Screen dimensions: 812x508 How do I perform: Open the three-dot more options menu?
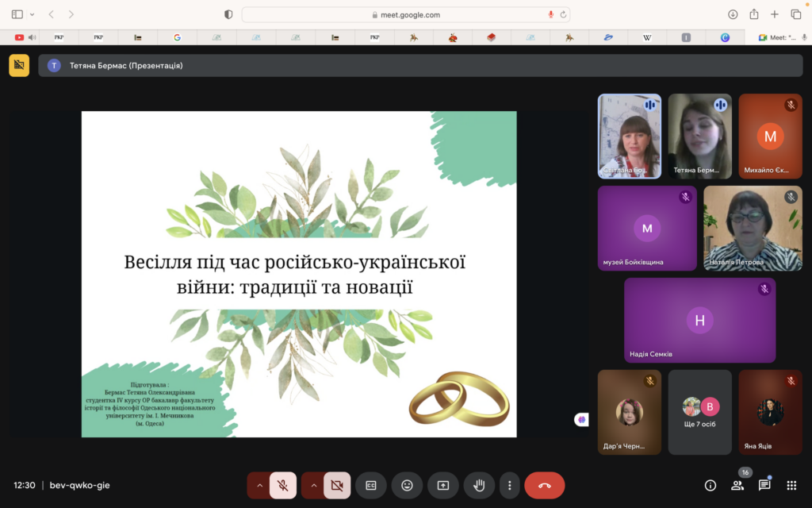(x=510, y=485)
